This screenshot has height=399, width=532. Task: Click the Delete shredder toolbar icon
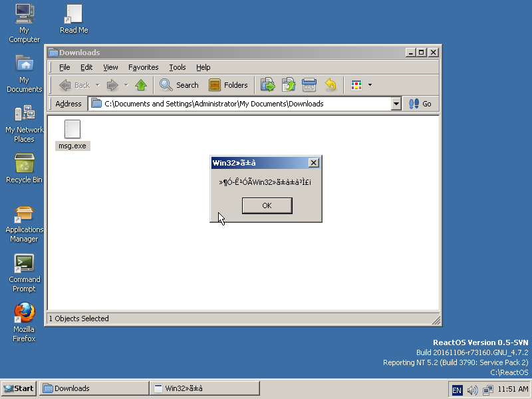pos(309,85)
